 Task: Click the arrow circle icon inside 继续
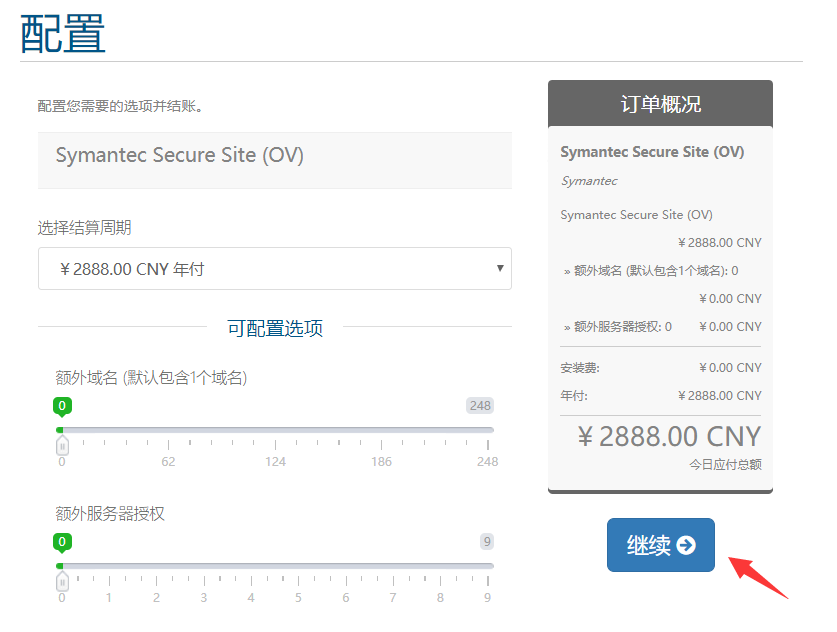(x=686, y=545)
